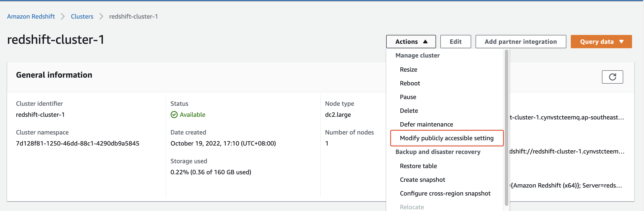Open the Amazon Redshift breadcrumb link

pos(31,17)
